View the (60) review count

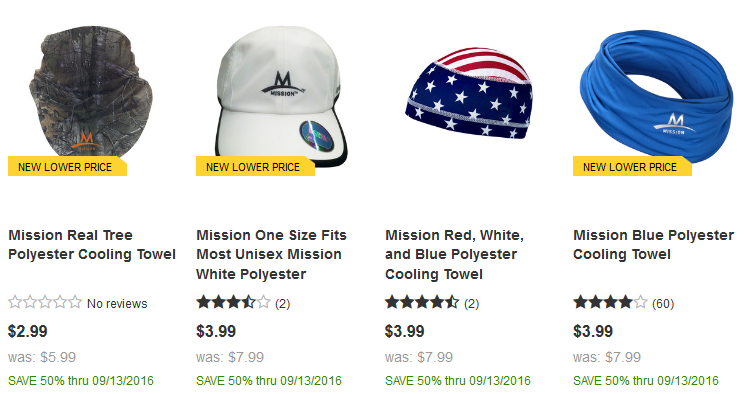click(663, 303)
